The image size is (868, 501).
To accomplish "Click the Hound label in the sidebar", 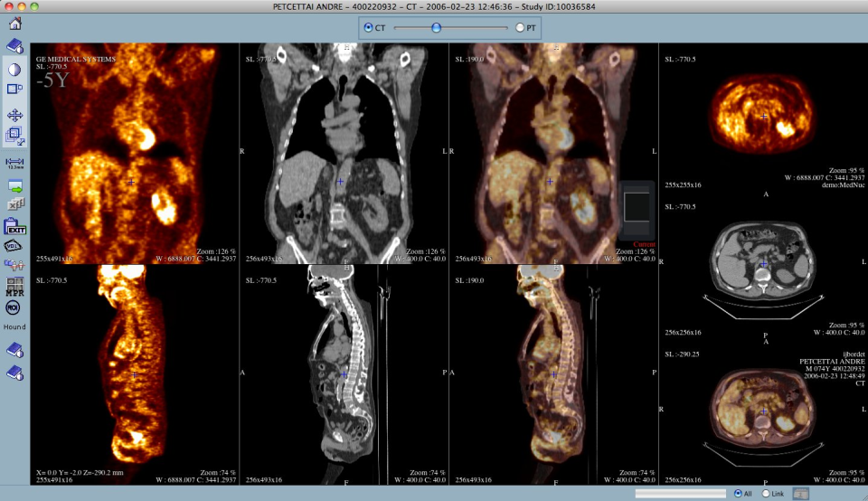I will [14, 325].
